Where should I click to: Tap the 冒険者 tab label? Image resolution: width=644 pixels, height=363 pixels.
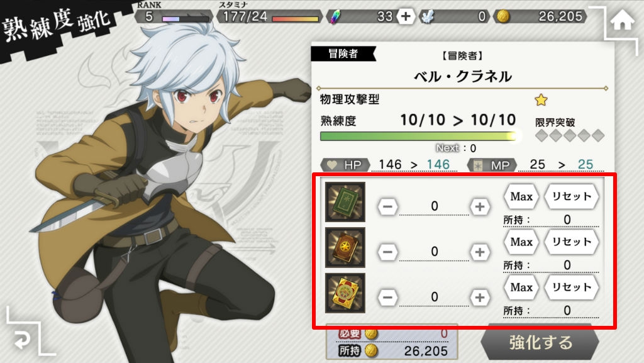coord(343,53)
